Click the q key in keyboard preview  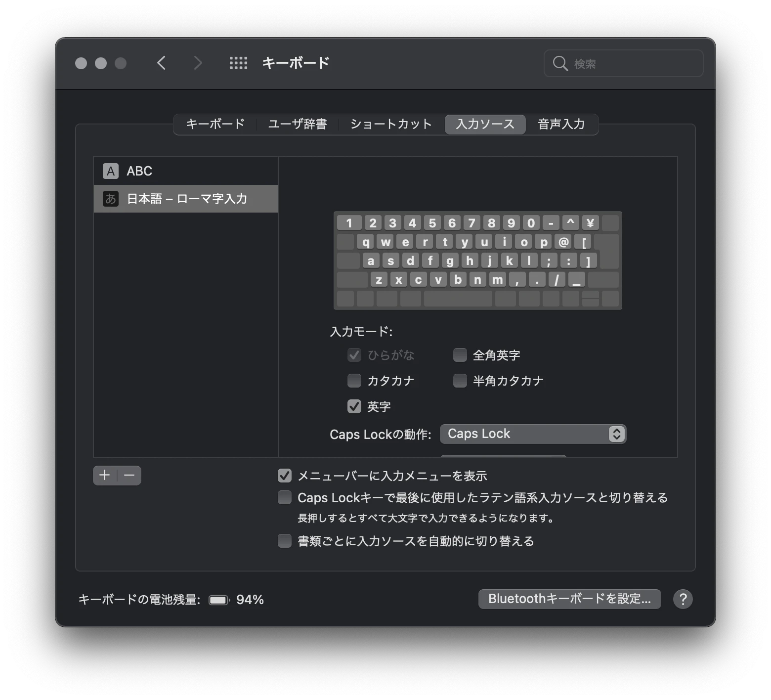pyautogui.click(x=366, y=242)
